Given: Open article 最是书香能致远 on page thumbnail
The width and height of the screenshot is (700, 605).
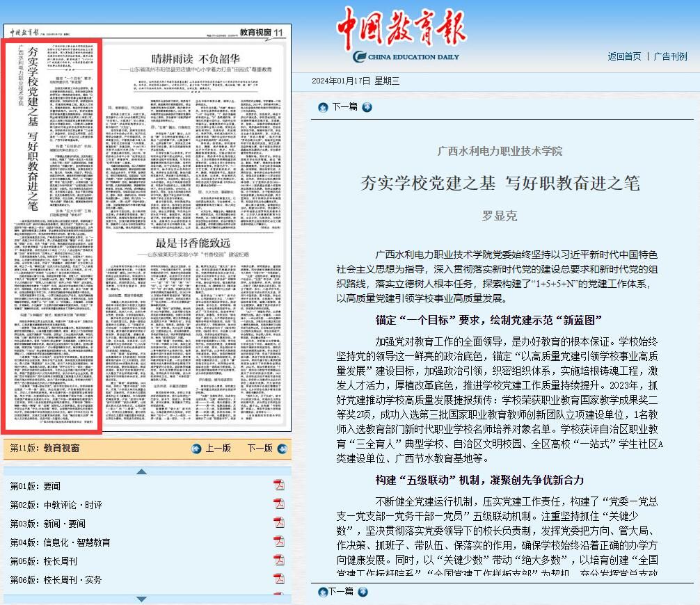Looking at the screenshot, I should [193, 243].
